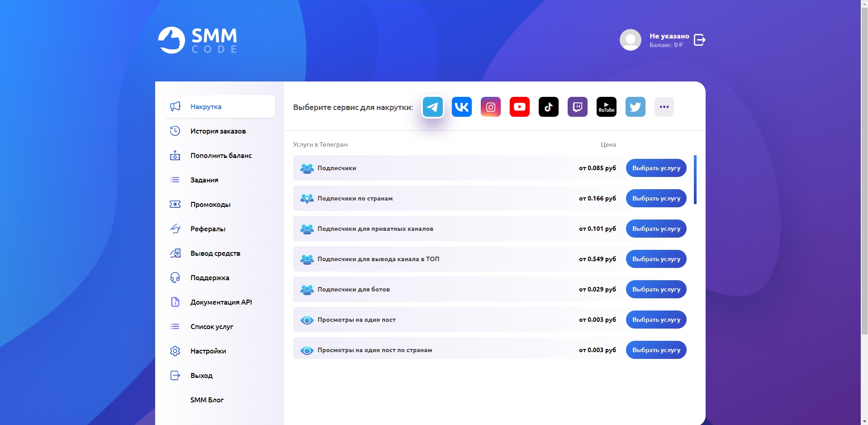Click the price от 0.085 руб
Viewport: 868px width, 425px height.
pyautogui.click(x=598, y=168)
